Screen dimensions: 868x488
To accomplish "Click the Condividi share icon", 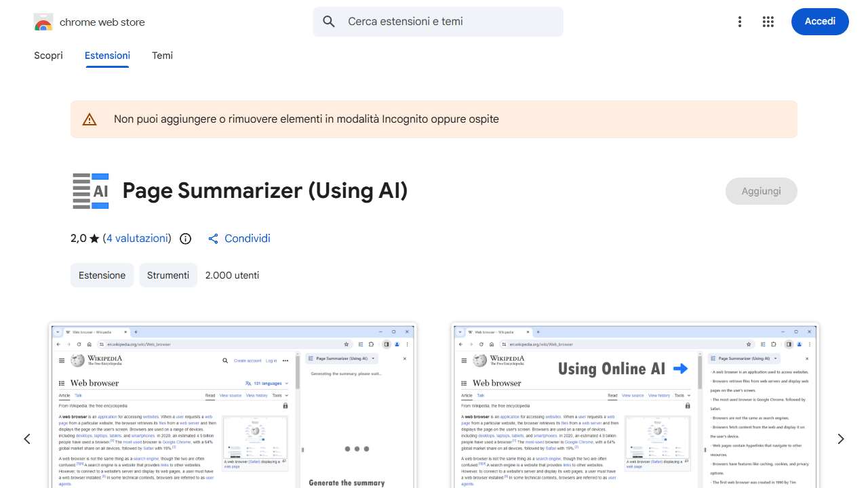I will pyautogui.click(x=213, y=239).
